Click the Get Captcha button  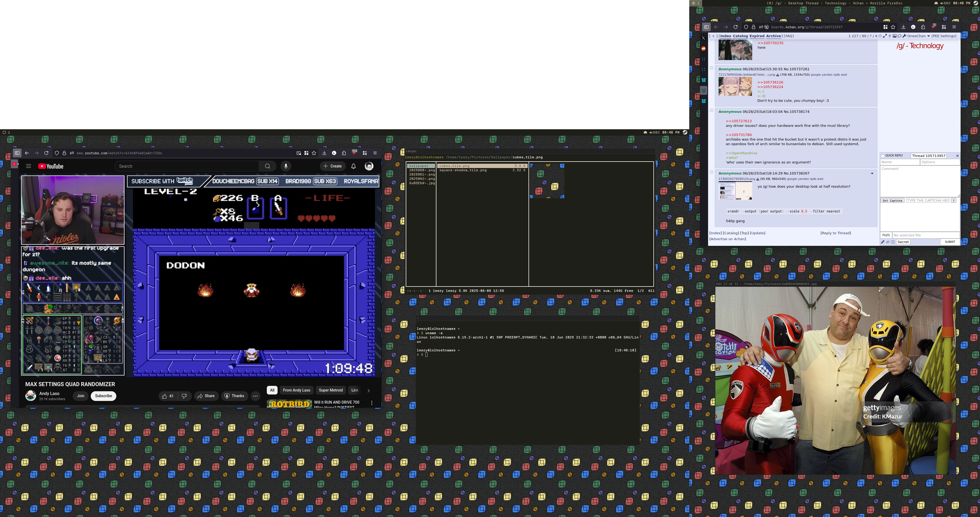click(892, 201)
